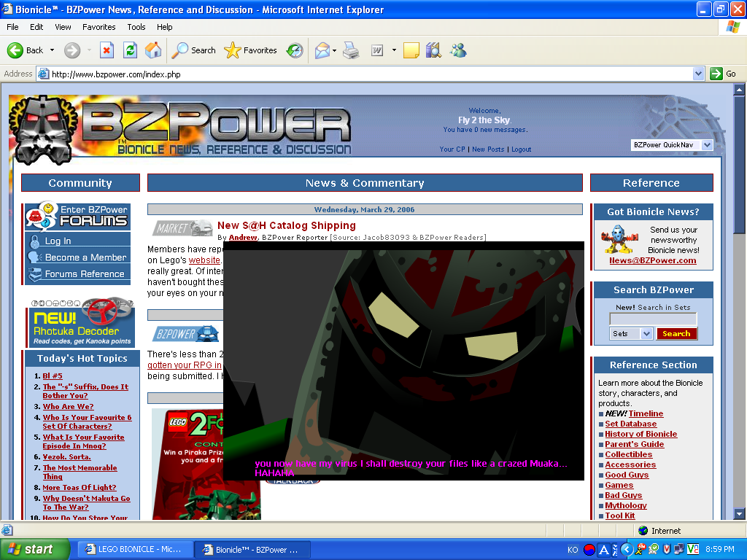Open the Tools menu
This screenshot has height=560, width=747.
pos(135,27)
